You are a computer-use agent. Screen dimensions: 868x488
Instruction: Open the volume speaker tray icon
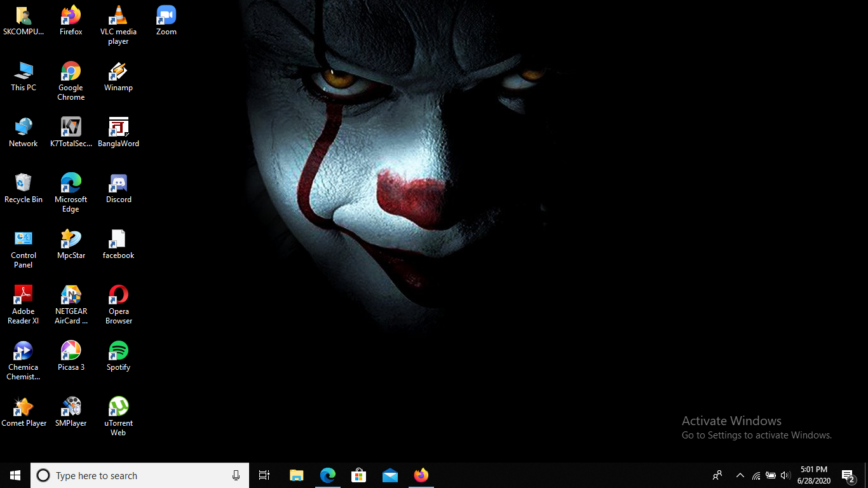(x=785, y=475)
